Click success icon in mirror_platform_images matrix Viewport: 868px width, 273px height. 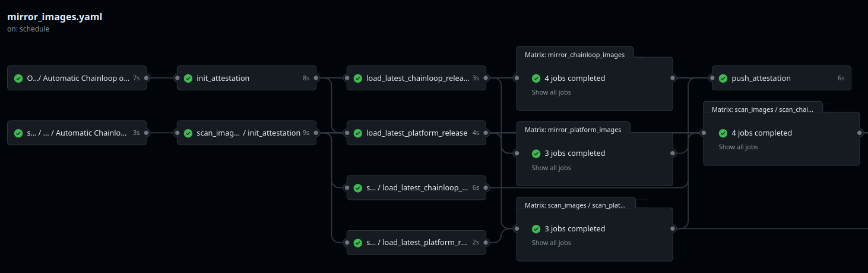[x=536, y=153]
